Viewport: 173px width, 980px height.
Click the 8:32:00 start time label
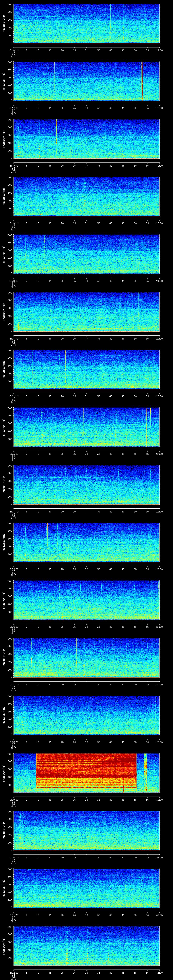point(14,972)
